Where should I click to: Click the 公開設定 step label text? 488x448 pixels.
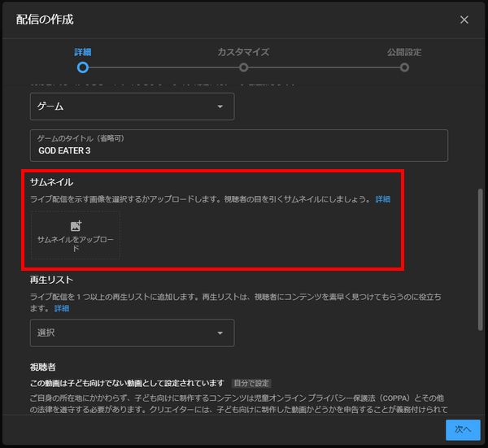click(x=404, y=52)
